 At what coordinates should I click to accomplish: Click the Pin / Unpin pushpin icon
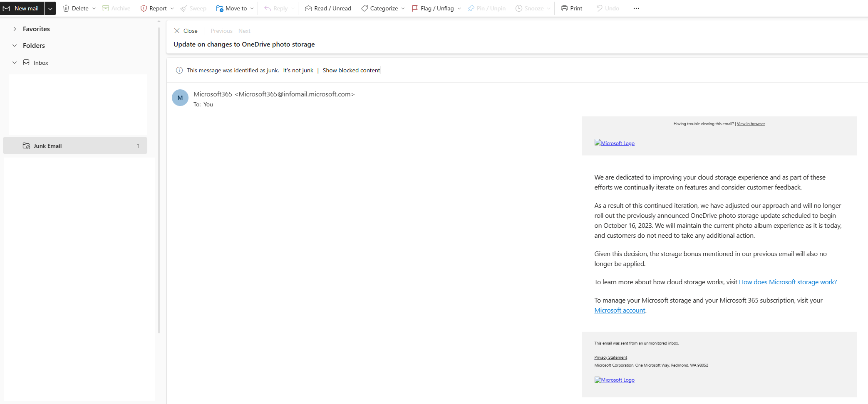click(471, 8)
